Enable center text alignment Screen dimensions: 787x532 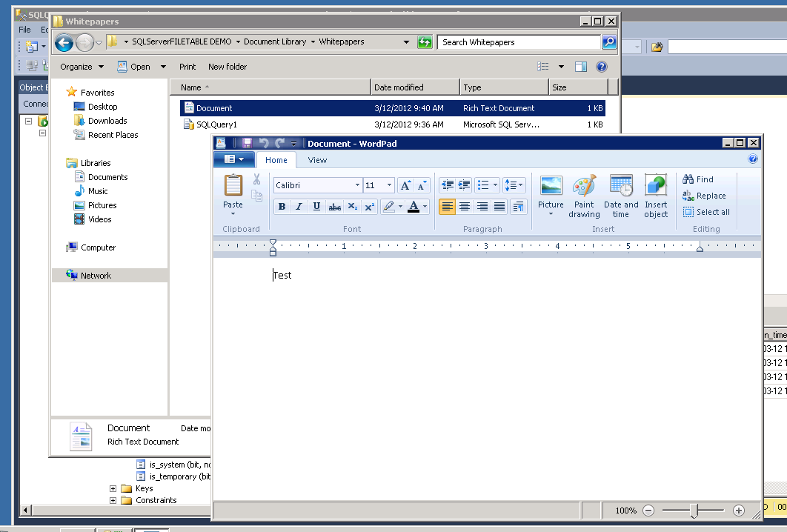(x=465, y=207)
